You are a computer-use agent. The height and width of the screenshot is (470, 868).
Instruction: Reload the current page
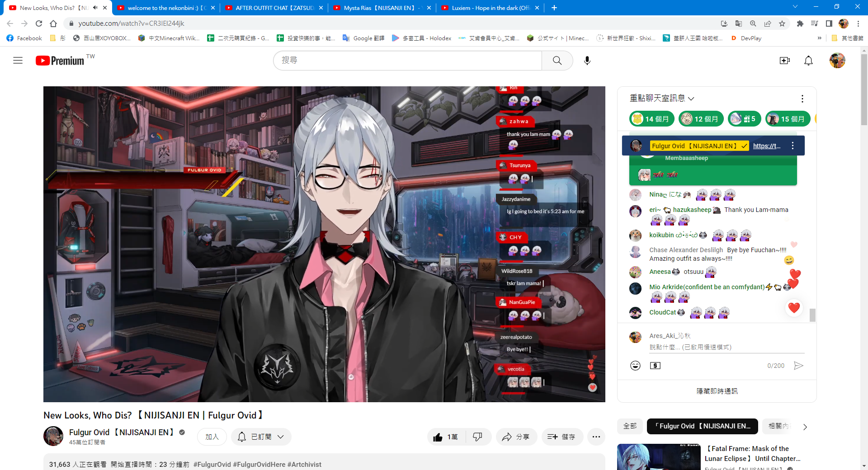tap(39, 23)
